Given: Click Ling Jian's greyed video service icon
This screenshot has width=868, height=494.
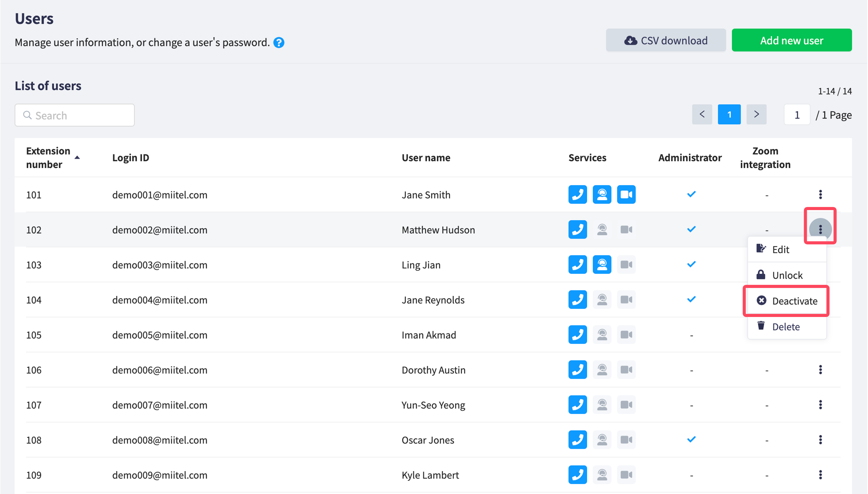Looking at the screenshot, I should pyautogui.click(x=626, y=265).
